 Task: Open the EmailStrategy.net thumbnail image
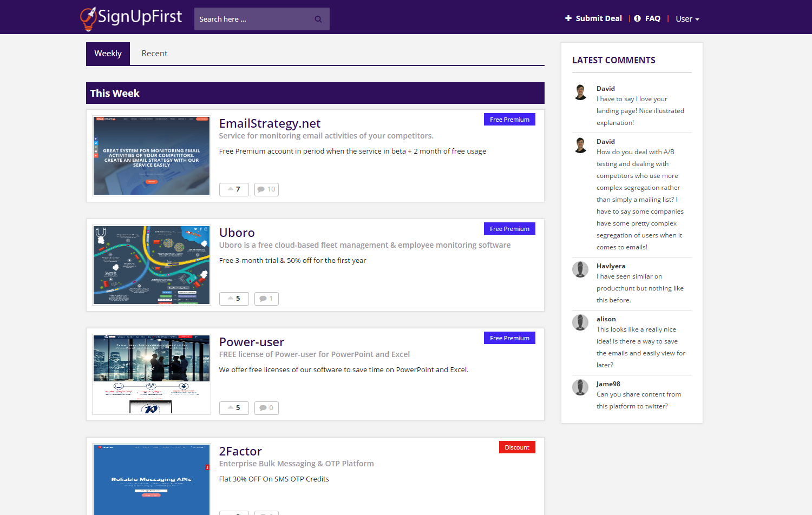coord(152,156)
